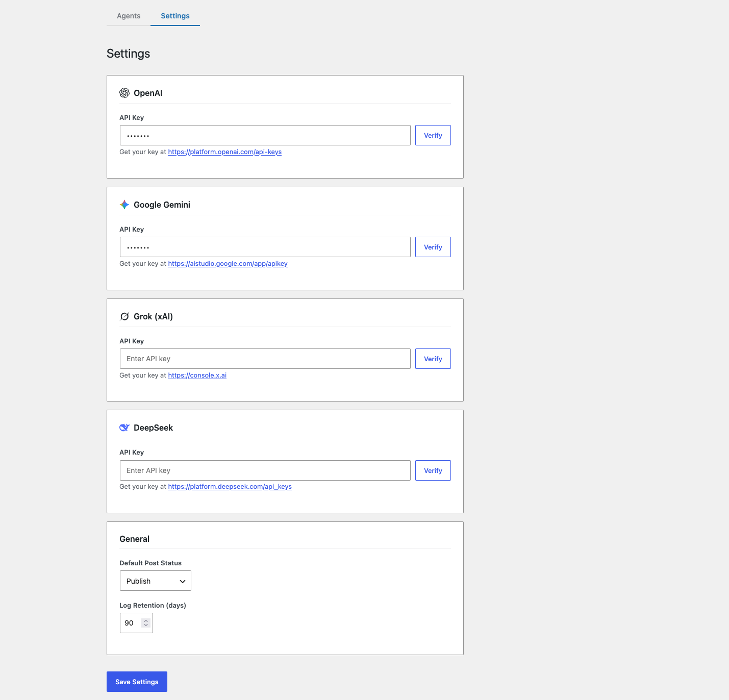Image resolution: width=729 pixels, height=700 pixels.
Task: Click the "Default Post Status" label
Action: (150, 563)
